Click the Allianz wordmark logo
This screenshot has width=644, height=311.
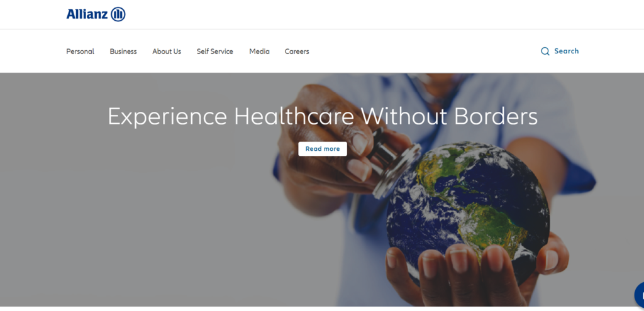click(x=87, y=14)
